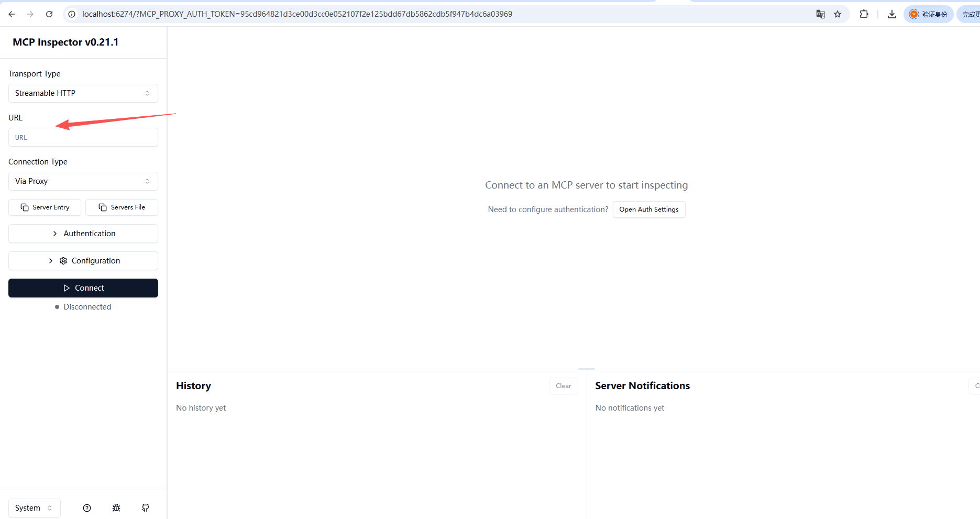The height and width of the screenshot is (519, 980).
Task: View site information icon
Action: (72, 14)
